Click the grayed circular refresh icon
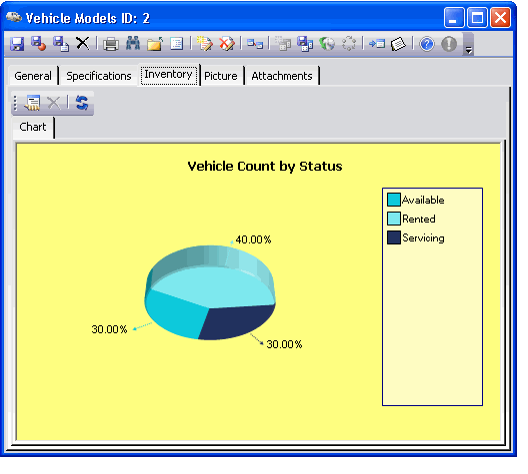The width and height of the screenshot is (528, 474). [349, 44]
